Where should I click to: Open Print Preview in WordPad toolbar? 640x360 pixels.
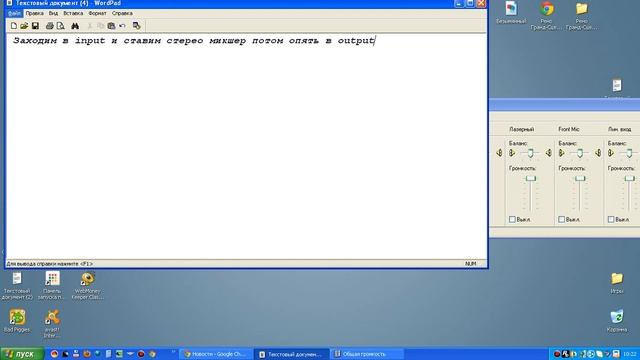[x=60, y=26]
